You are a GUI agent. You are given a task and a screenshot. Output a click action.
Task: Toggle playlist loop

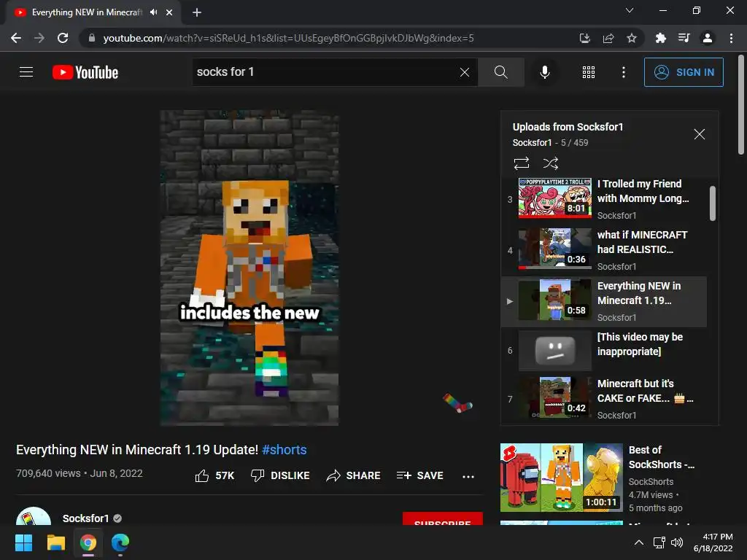(522, 163)
